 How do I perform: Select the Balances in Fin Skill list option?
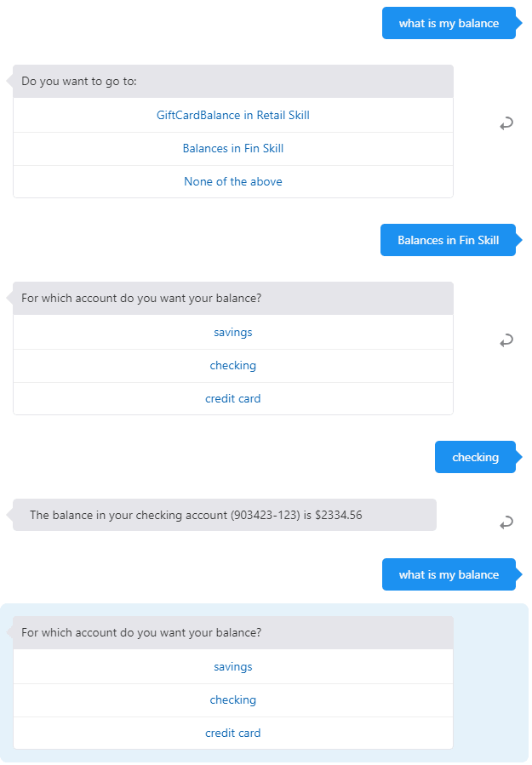(x=232, y=148)
